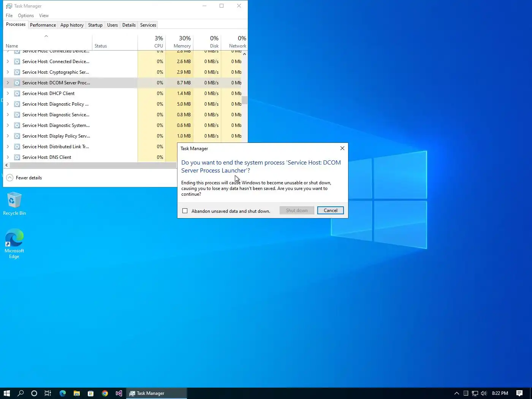The width and height of the screenshot is (532, 399).
Task: Select the Microsoft Edge desktop shortcut
Action: click(x=14, y=244)
